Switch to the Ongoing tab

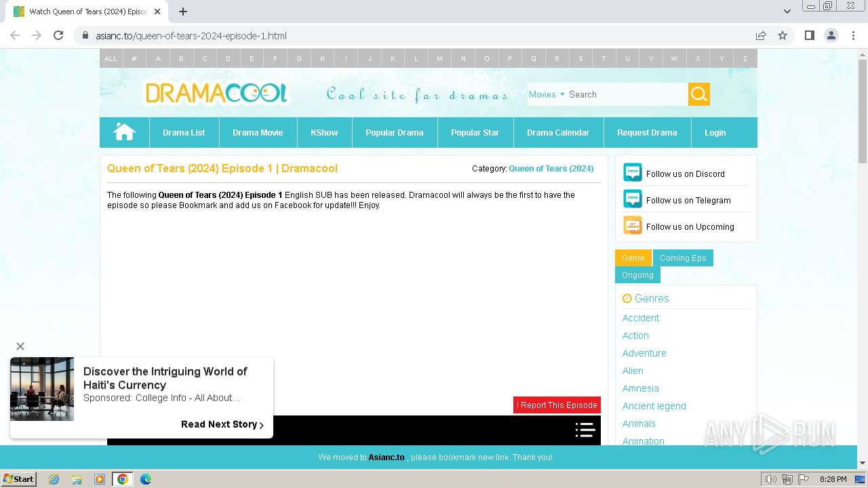click(637, 274)
